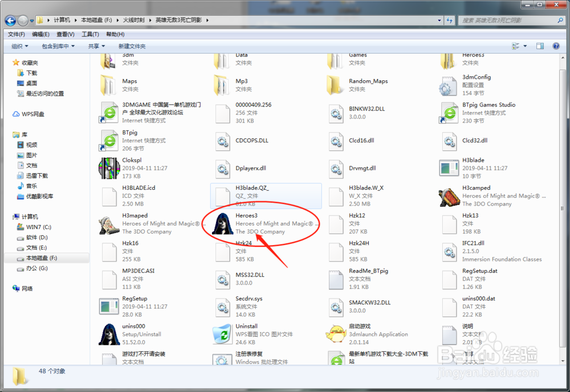The image size is (570, 392).
Task: Open the Maps folder icon
Action: click(x=108, y=85)
